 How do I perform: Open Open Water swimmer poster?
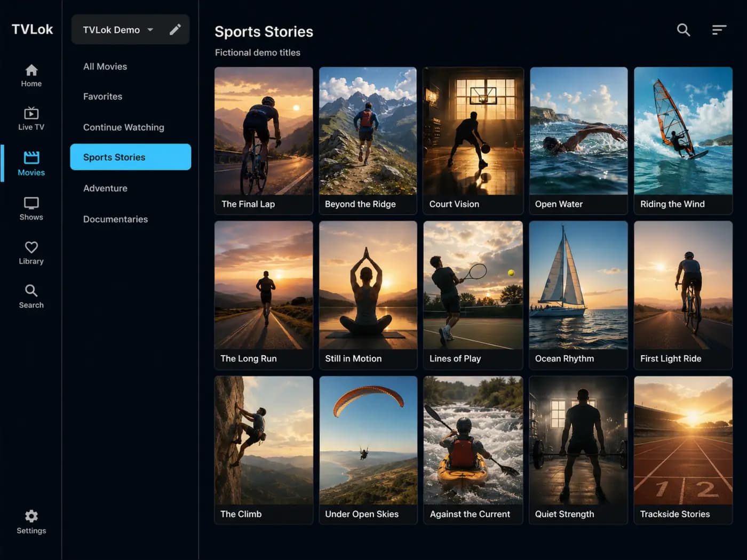578,141
